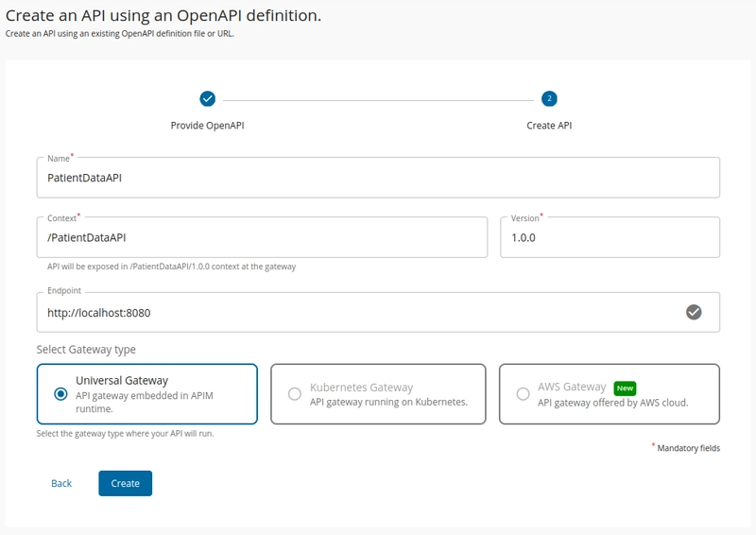The width and height of the screenshot is (756, 535).
Task: Choose the Universal Gateway card
Action: pos(147,394)
